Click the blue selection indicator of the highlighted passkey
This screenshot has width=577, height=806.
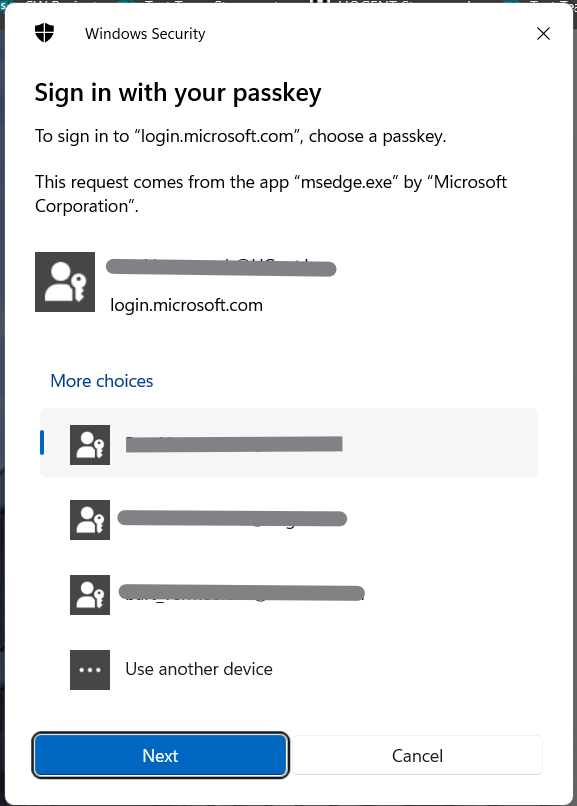coord(42,443)
